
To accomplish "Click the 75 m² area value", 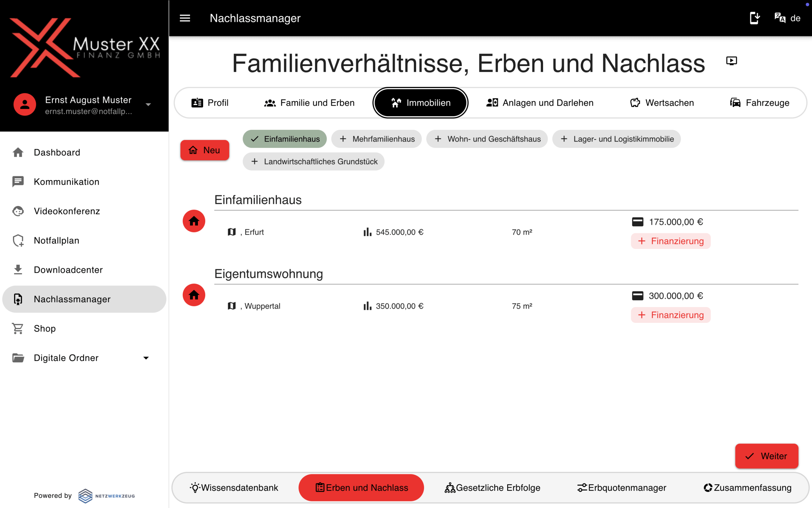I will point(522,306).
